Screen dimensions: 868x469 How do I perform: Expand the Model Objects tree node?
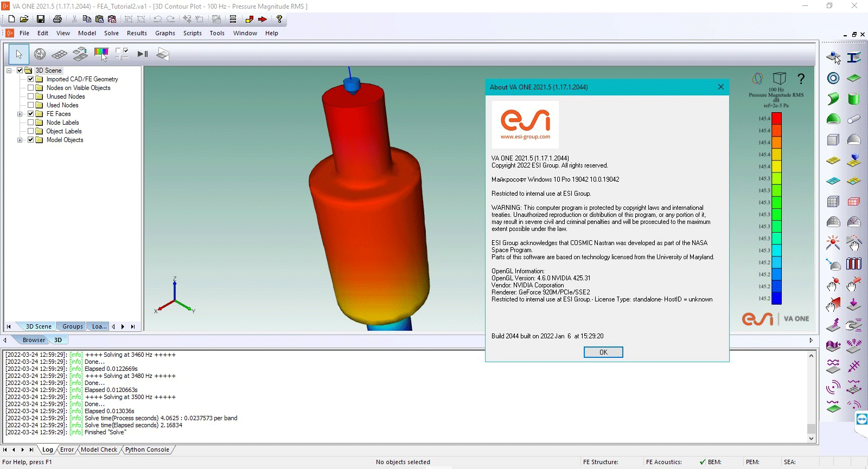20,140
